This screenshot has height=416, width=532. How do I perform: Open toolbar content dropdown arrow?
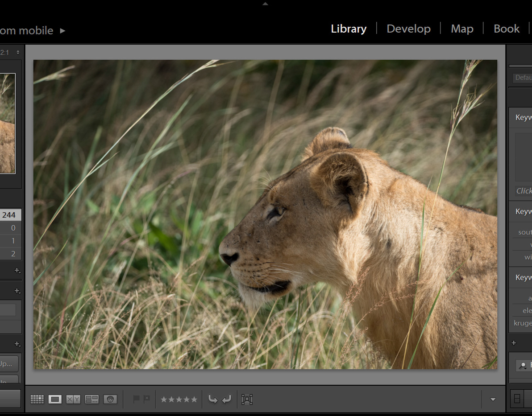point(493,400)
